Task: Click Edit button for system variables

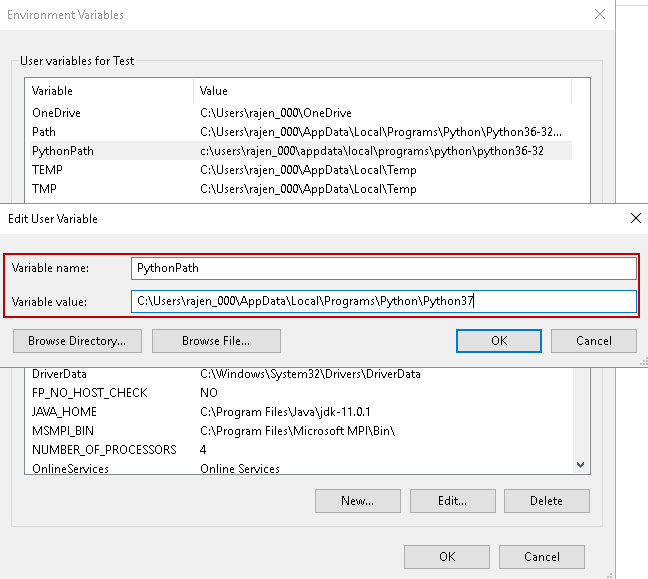Action: 452,500
